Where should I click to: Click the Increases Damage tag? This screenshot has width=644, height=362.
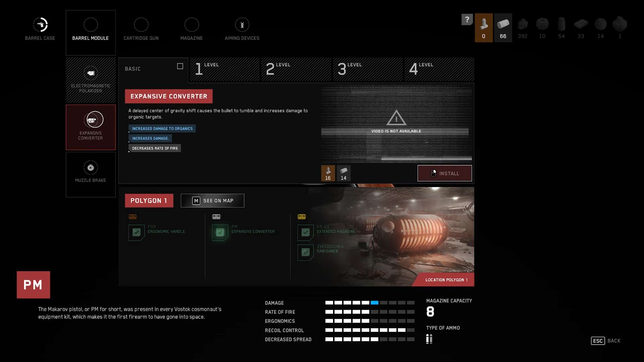pos(150,138)
